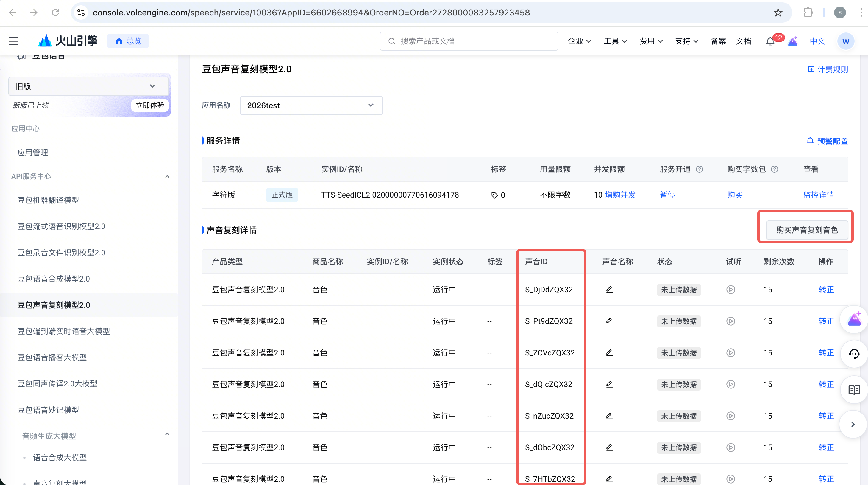
Task: Edit the name of voice S_dObcZQX32
Action: (609, 447)
